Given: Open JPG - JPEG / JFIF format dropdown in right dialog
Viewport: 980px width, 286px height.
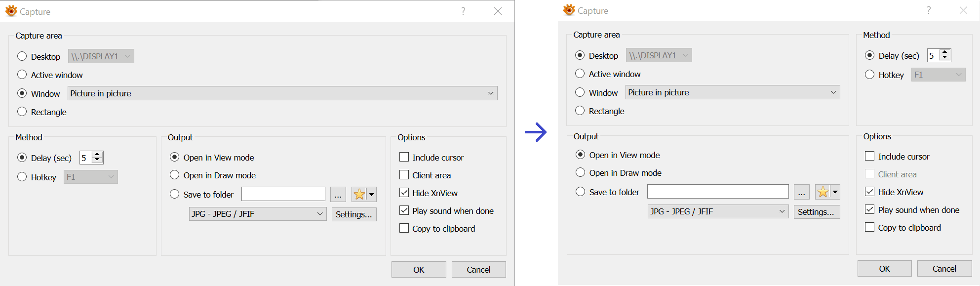Looking at the screenshot, I should 782,211.
